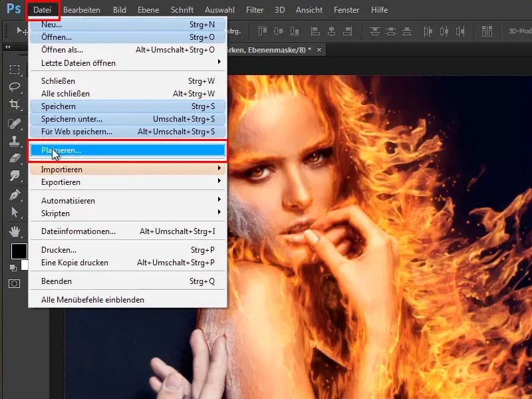Screen dimensions: 532x399
Task: Open the Bild menu
Action: coord(120,10)
